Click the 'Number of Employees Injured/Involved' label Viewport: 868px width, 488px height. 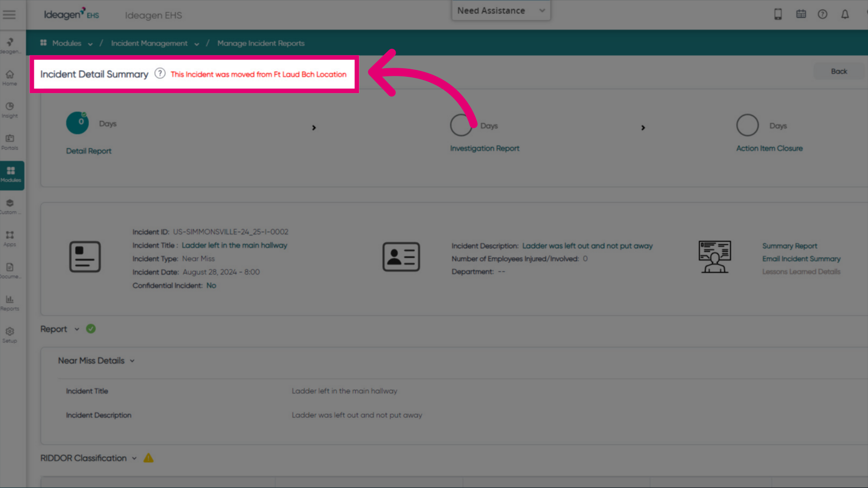pos(515,258)
